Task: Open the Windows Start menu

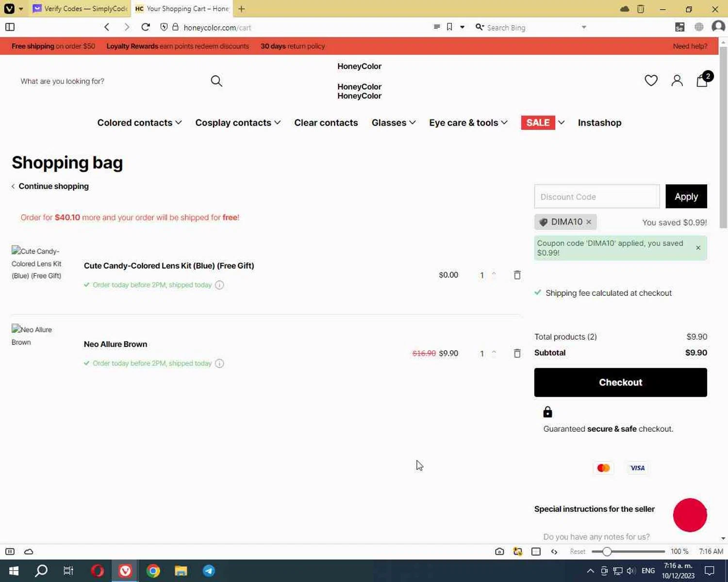Action: [x=14, y=571]
